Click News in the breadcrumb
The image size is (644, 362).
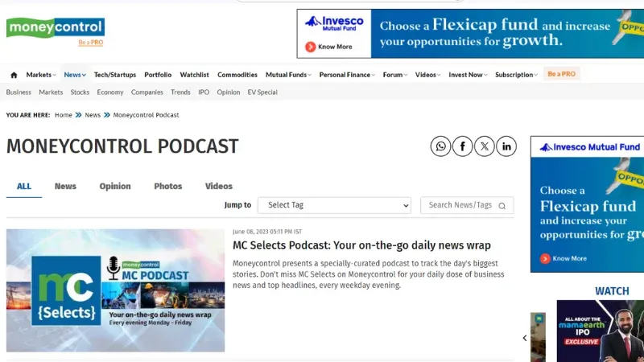tap(93, 115)
